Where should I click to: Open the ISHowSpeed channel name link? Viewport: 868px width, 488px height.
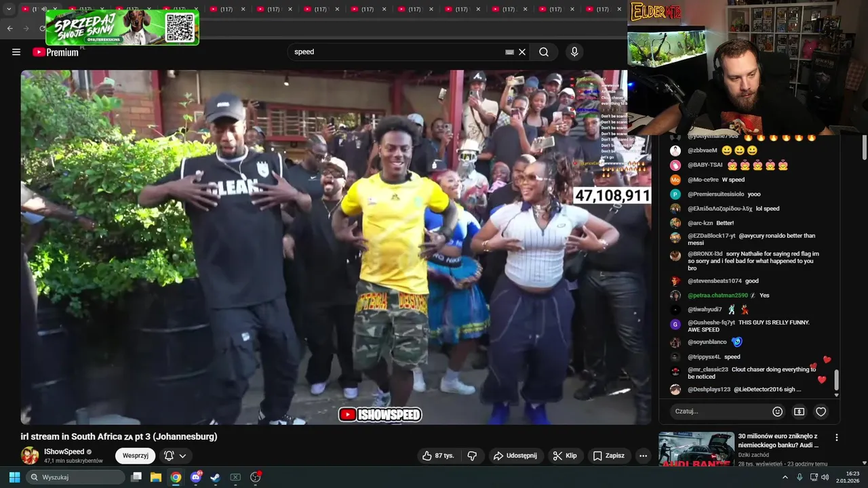point(64,451)
